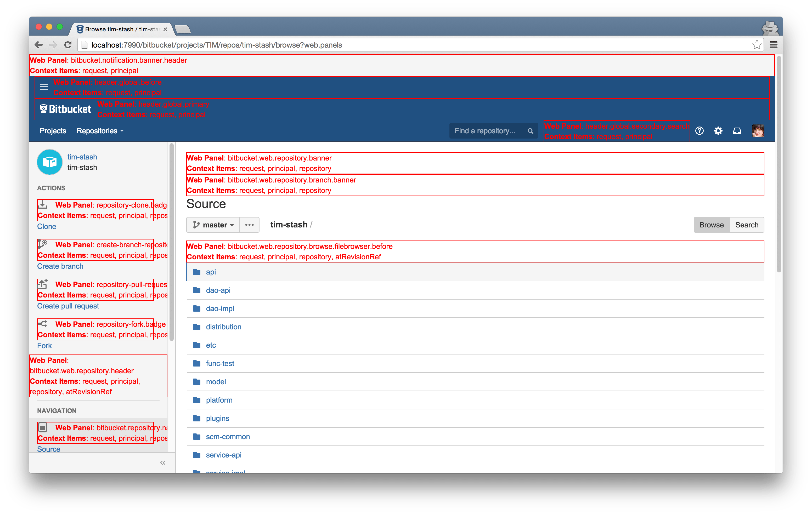Click the Fork badge icon

[42, 324]
